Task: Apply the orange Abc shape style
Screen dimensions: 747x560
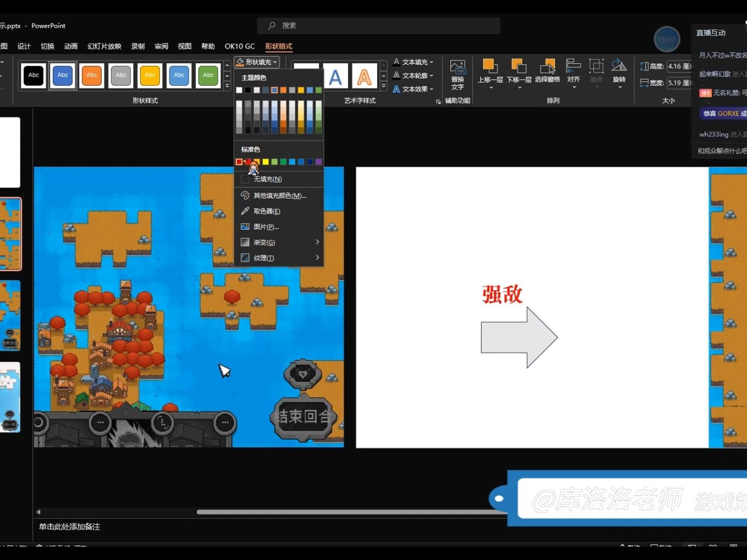Action: pyautogui.click(x=92, y=75)
